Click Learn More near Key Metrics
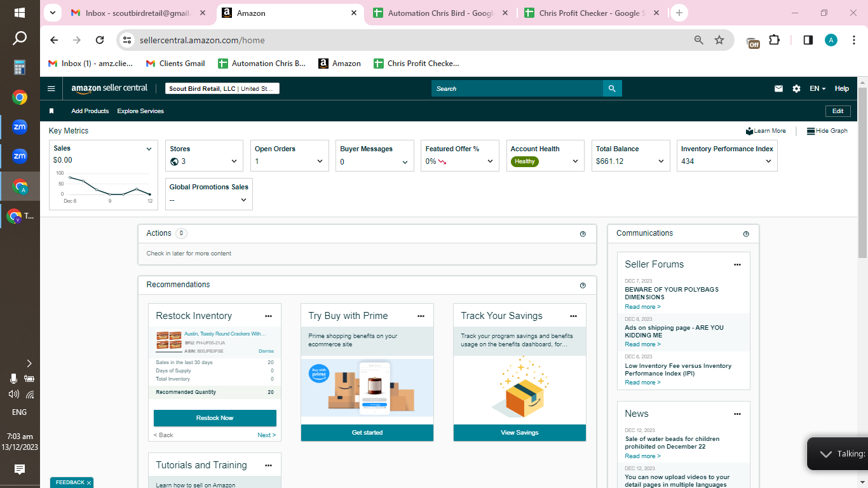Image resolution: width=868 pixels, height=488 pixels. [766, 131]
